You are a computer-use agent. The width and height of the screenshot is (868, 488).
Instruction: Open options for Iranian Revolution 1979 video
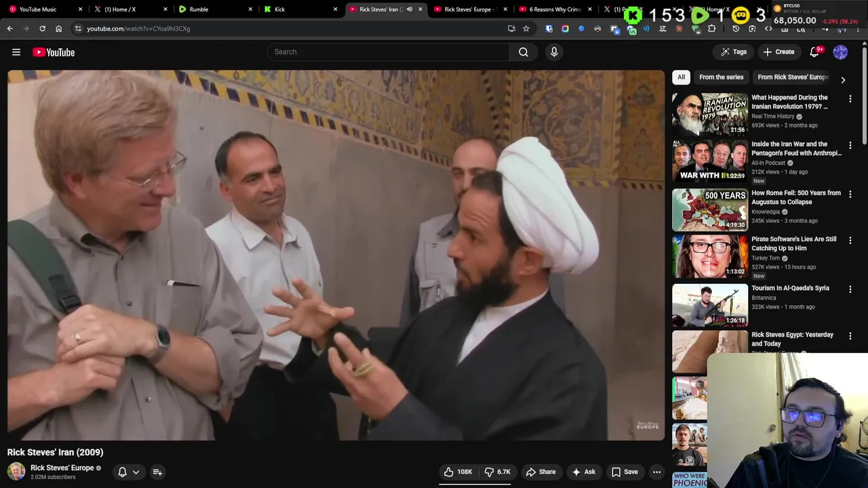pyautogui.click(x=850, y=99)
